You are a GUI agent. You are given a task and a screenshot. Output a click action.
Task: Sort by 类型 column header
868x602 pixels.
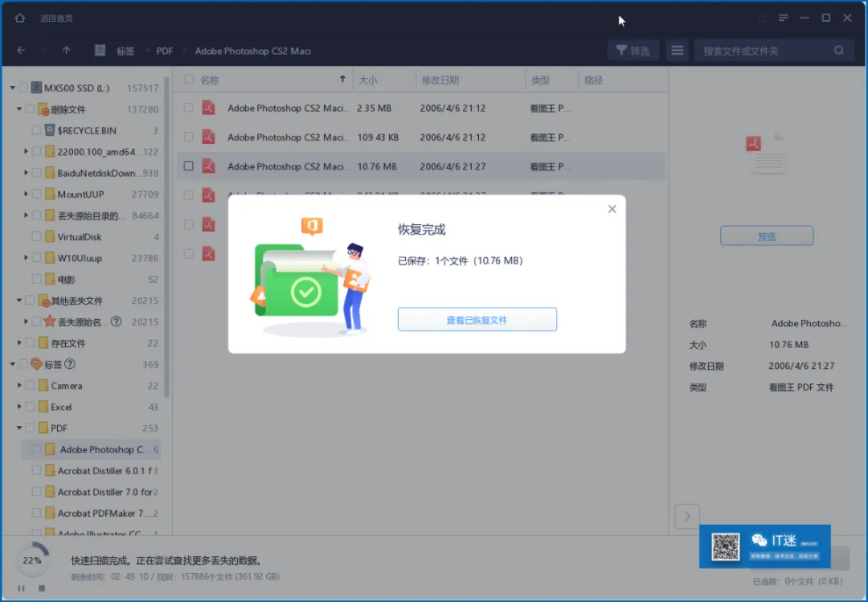[x=540, y=80]
